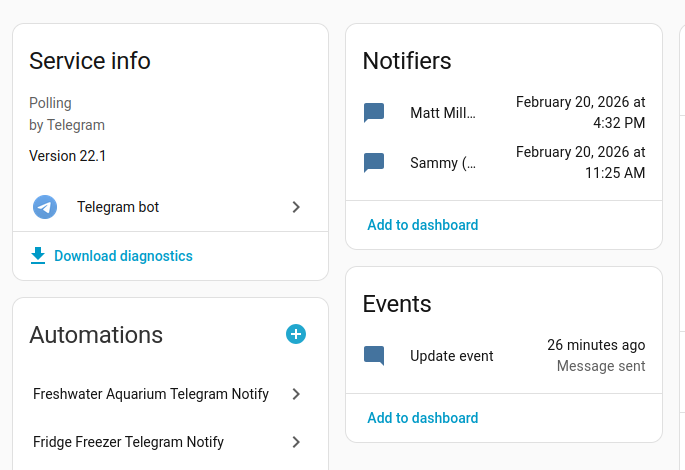
Task: Open the Telegram bot entry
Action: click(118, 207)
